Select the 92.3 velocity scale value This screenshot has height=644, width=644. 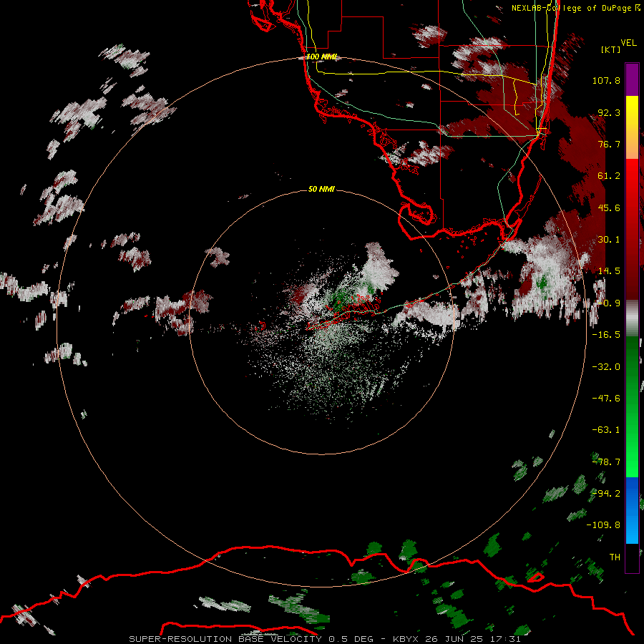point(609,112)
